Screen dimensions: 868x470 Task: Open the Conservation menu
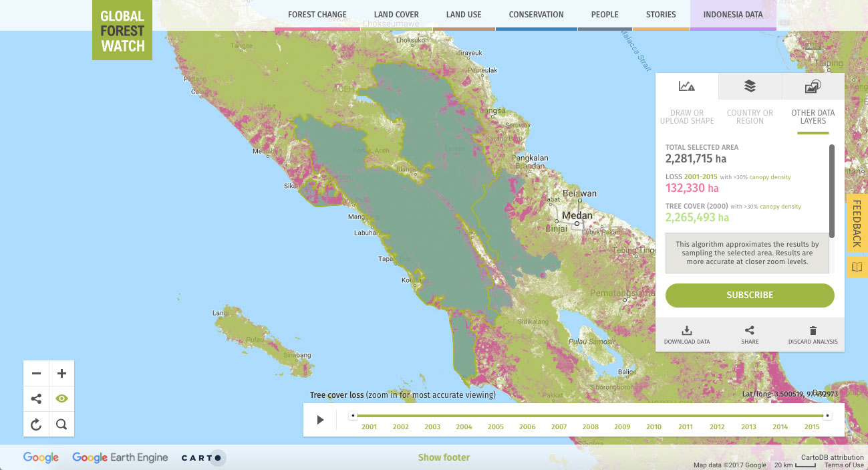tap(537, 15)
